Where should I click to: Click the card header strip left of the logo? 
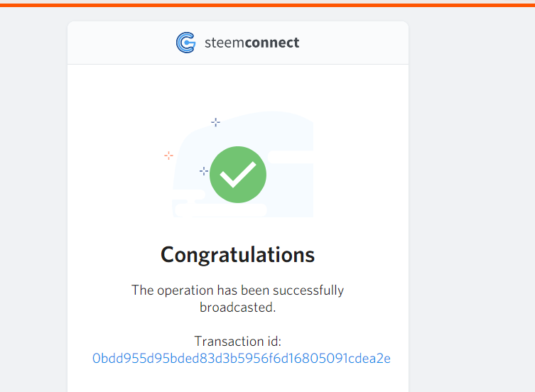tap(121, 43)
